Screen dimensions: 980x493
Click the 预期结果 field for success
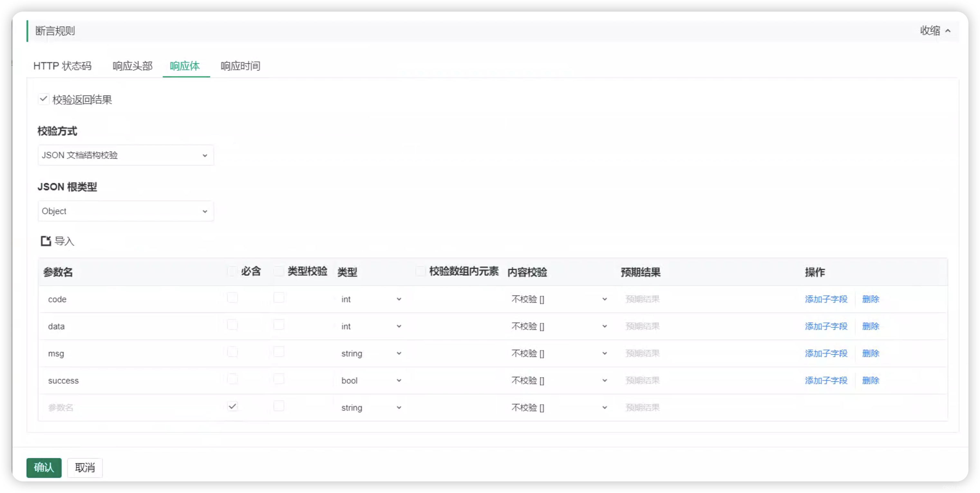coord(708,380)
